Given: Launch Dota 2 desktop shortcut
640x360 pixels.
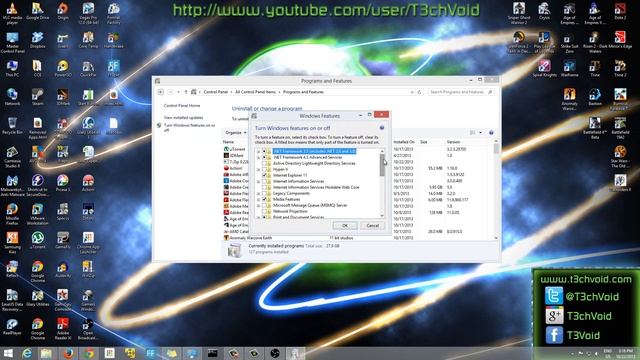Looking at the screenshot, I should coord(620,12).
